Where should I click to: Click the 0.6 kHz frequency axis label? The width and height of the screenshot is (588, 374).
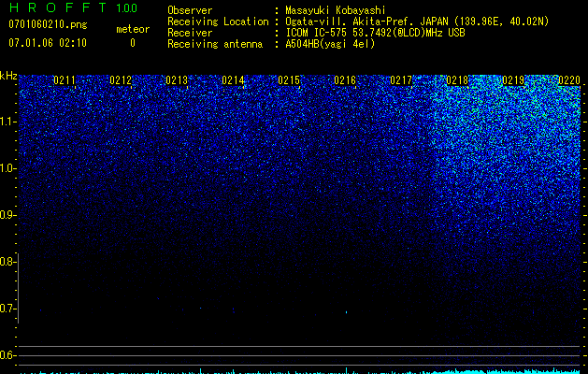(7, 355)
